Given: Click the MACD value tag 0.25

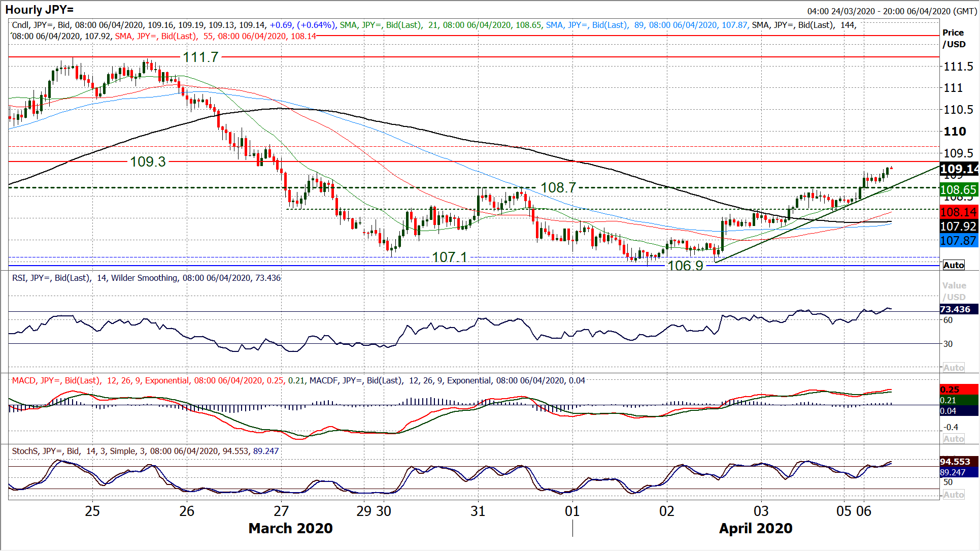Looking at the screenshot, I should (x=958, y=390).
